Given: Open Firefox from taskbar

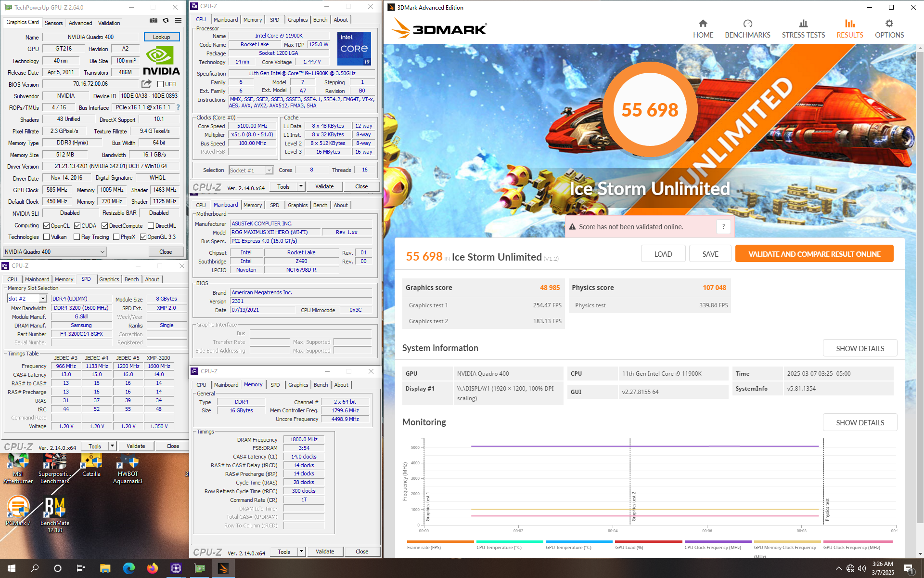Looking at the screenshot, I should point(152,568).
